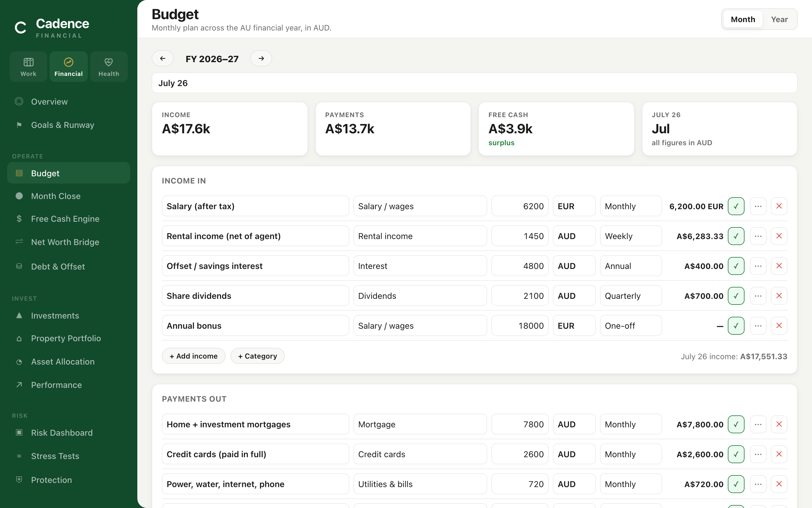Toggle checkmark on Power, water, internet, phone
Viewport: 812px width, 508px height.
pyautogui.click(x=736, y=484)
